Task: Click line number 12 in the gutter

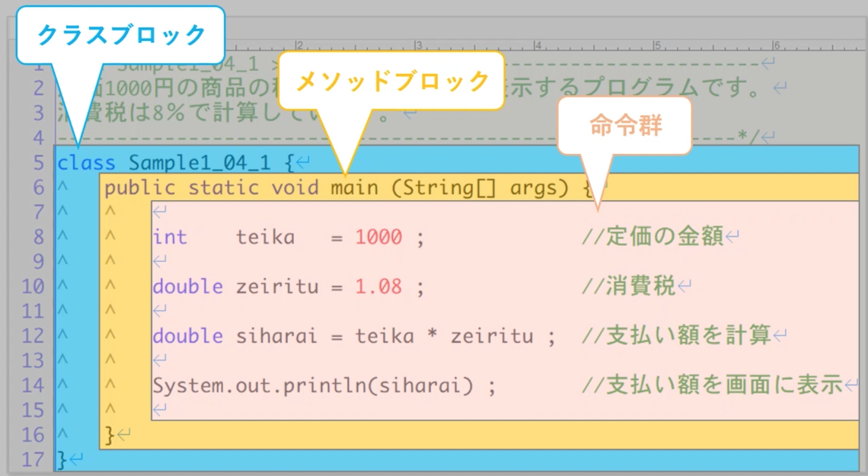Action: tap(33, 335)
